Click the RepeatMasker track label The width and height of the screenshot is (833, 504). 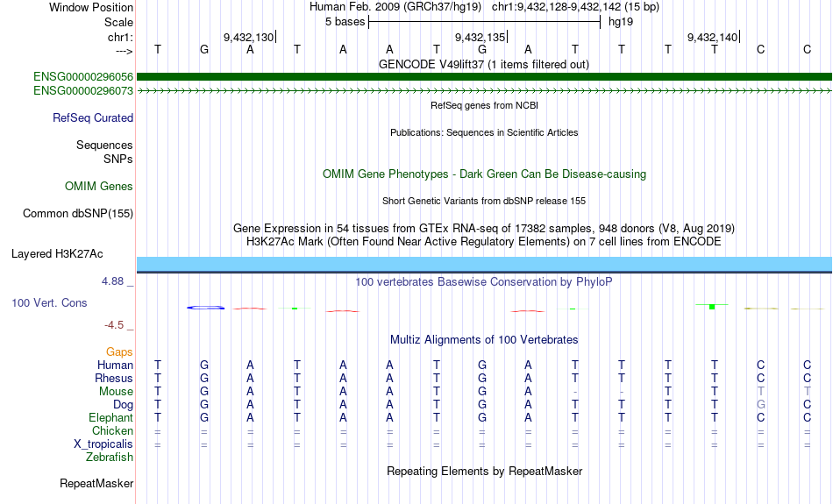[96, 483]
